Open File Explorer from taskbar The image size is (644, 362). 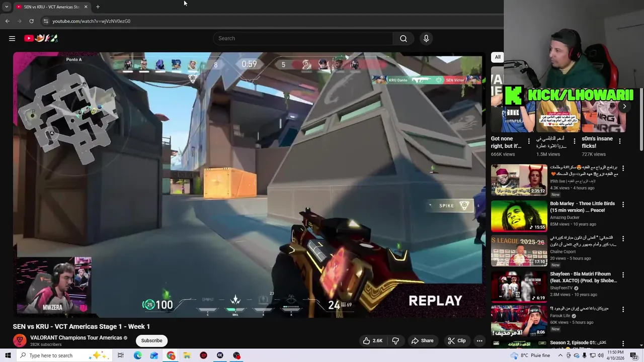click(x=187, y=355)
